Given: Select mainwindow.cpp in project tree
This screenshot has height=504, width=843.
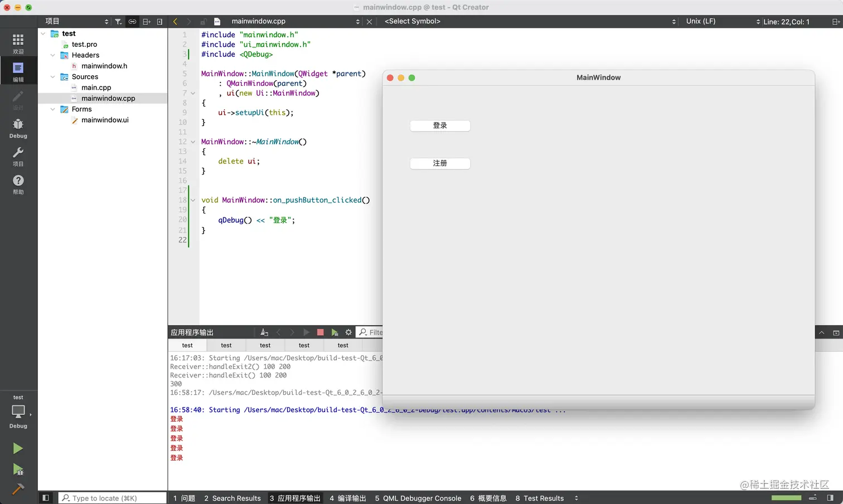Looking at the screenshot, I should click(x=103, y=98).
